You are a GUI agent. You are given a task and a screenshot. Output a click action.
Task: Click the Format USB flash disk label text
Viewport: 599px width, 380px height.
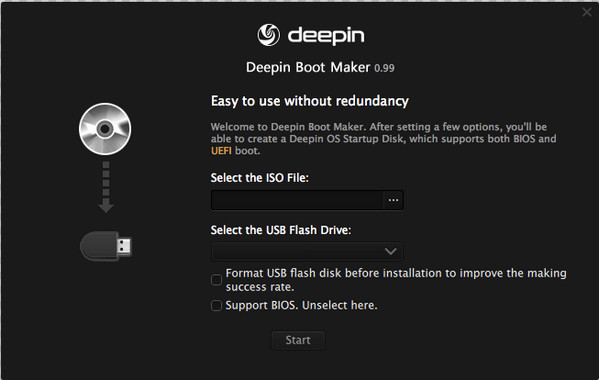click(x=396, y=280)
